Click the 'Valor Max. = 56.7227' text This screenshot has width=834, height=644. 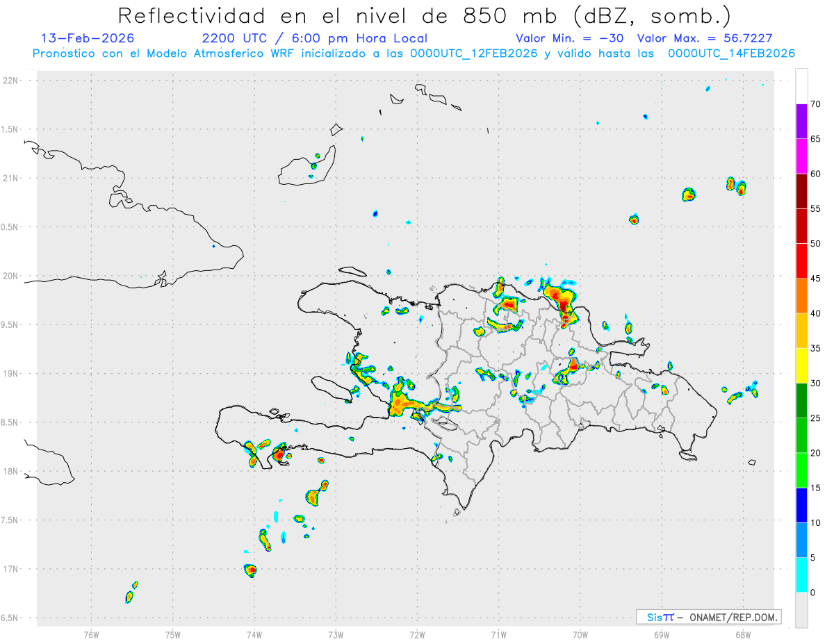705,38
